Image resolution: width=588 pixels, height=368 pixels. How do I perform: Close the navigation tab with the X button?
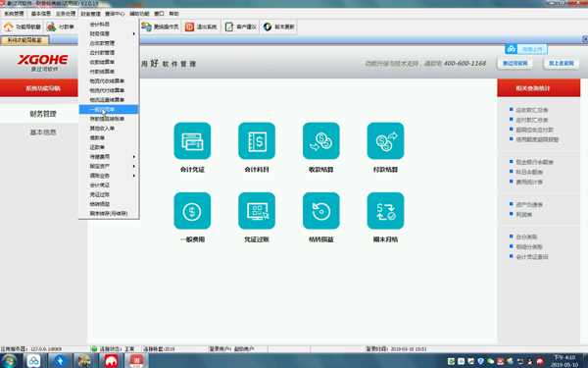point(585,39)
